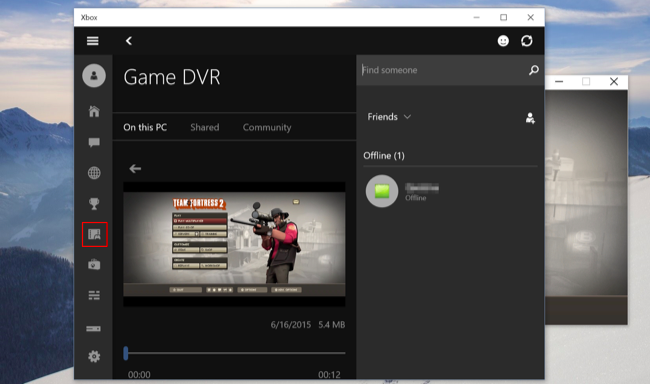Minimize the background game window
Image resolution: width=650 pixels, height=384 pixels.
(x=559, y=82)
